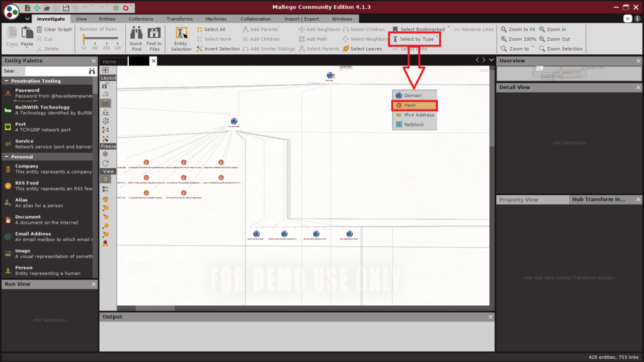
Task: Click the Select All button
Action: point(211,30)
